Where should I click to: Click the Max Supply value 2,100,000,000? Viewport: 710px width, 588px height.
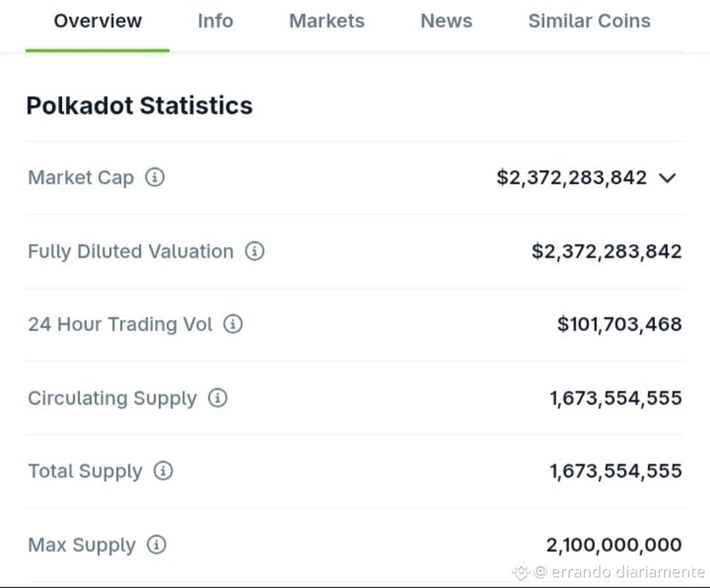pyautogui.click(x=614, y=545)
